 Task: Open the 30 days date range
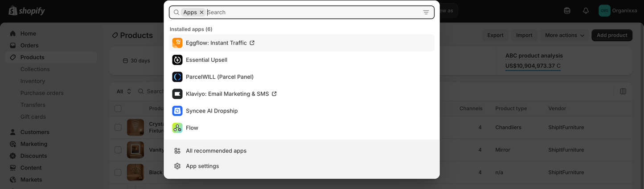[137, 60]
